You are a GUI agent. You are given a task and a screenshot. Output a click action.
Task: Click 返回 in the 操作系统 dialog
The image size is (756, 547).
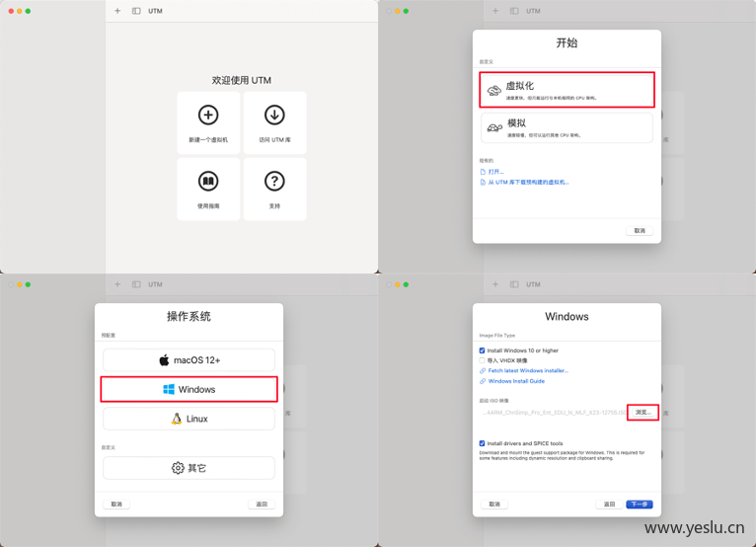coord(262,505)
